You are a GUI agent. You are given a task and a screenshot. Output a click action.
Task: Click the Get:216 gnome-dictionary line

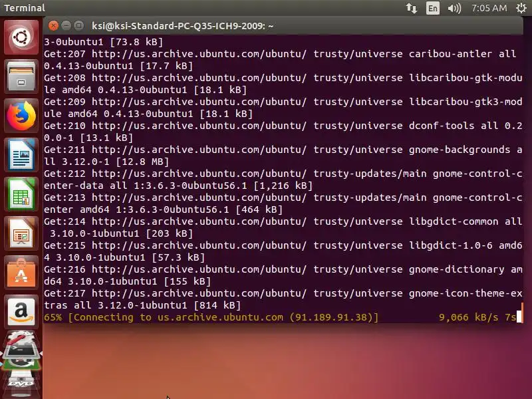[x=283, y=275]
